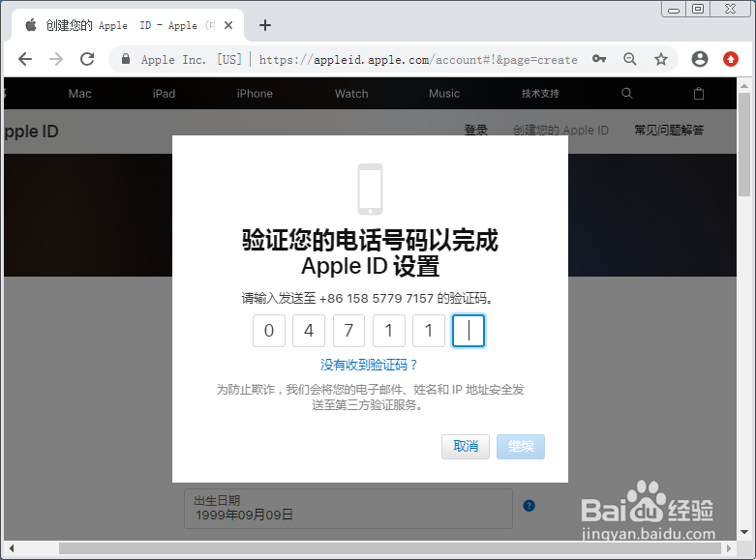Viewport: 756px width, 560px height.
Task: Click the vertical scrollbar down arrow
Action: click(x=744, y=533)
